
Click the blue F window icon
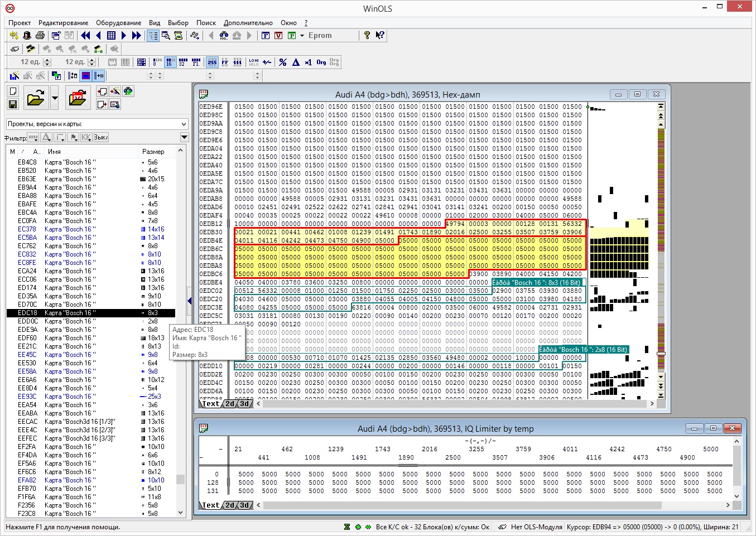[266, 35]
